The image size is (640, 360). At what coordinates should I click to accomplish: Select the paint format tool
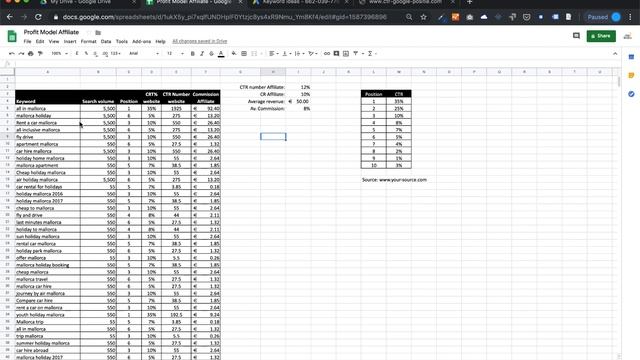pyautogui.click(x=40, y=53)
